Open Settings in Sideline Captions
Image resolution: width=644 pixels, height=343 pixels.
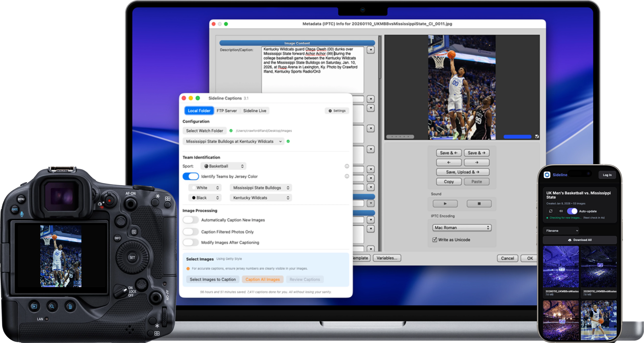point(337,111)
